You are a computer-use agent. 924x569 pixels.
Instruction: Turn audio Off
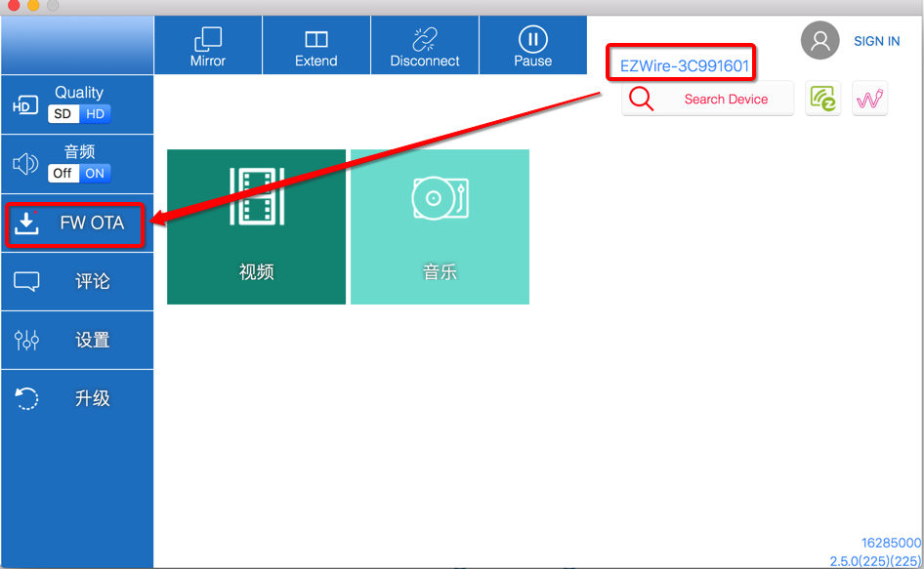coord(63,173)
